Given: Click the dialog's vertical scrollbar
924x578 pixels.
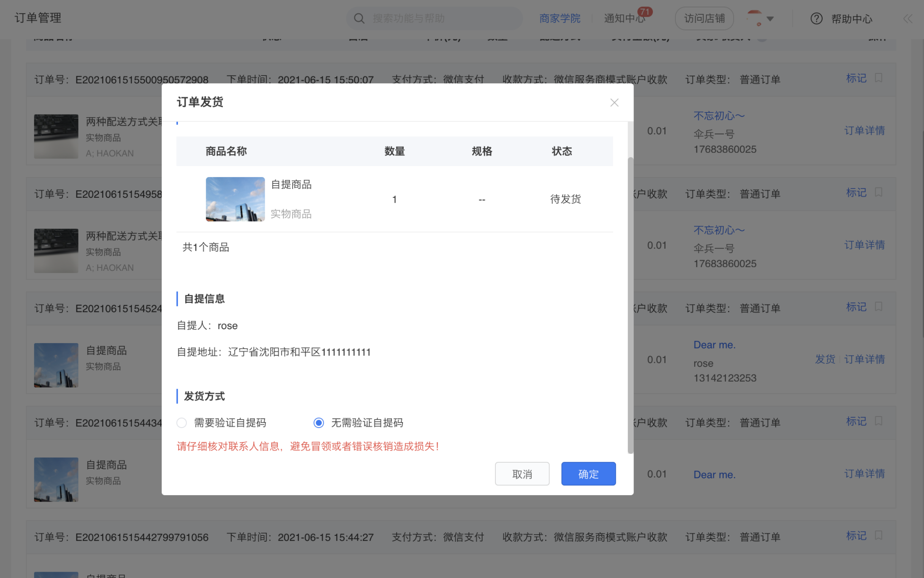Looking at the screenshot, I should pos(630,305).
